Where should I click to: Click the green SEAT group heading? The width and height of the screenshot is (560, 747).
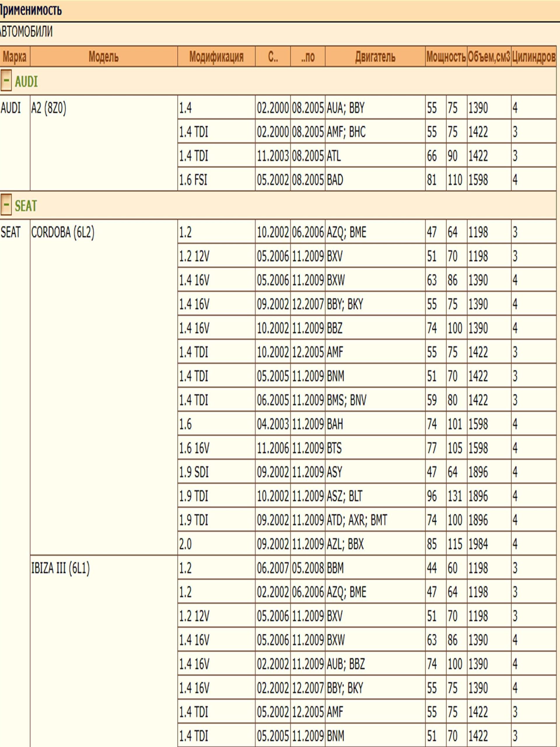point(26,206)
